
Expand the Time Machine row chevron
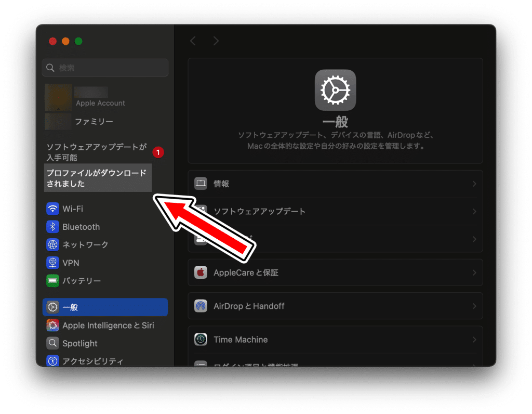(474, 340)
